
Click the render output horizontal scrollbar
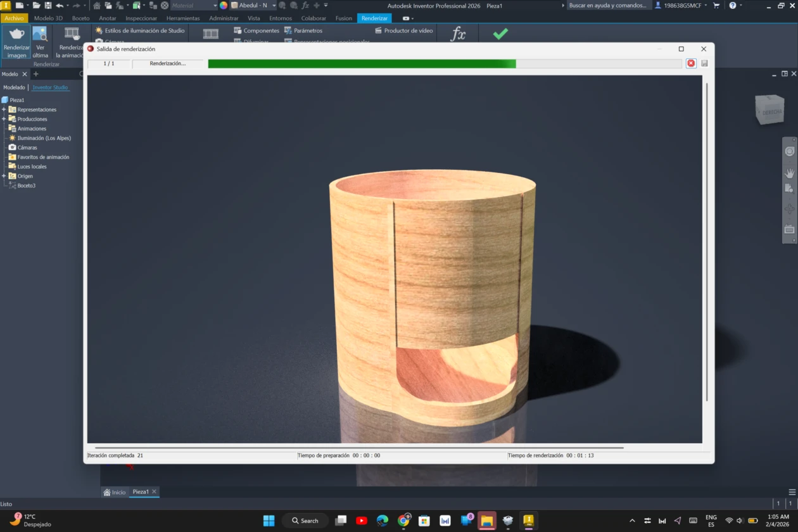(x=359, y=448)
